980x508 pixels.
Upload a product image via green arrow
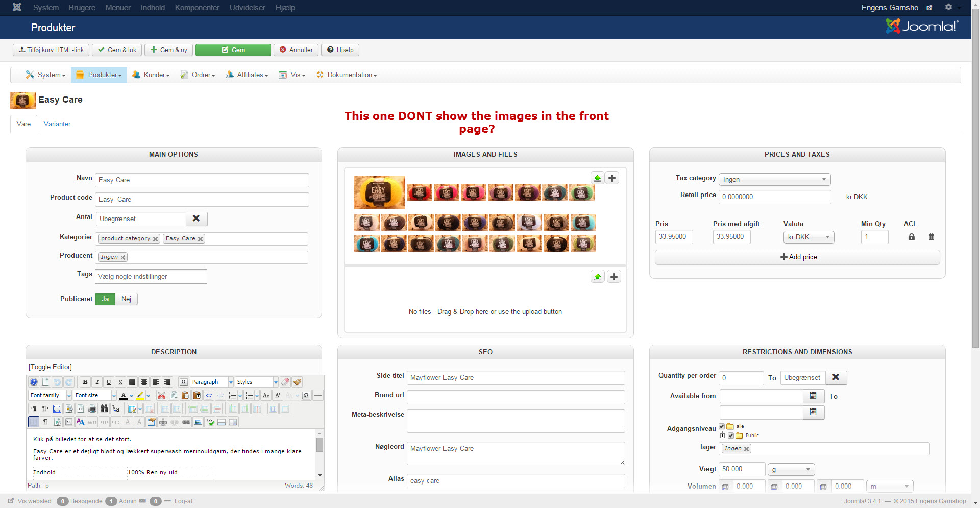pyautogui.click(x=598, y=178)
